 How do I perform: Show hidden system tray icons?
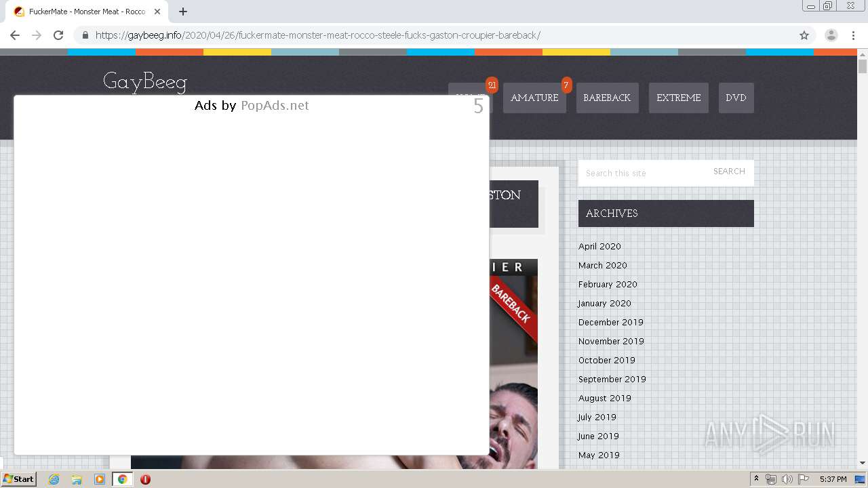[756, 479]
